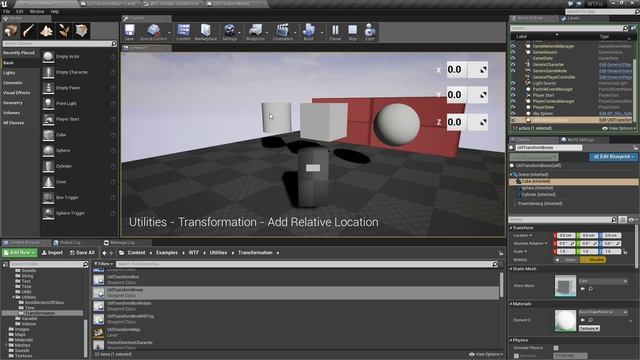The image size is (640, 360).
Task: Open the Textures dropdown under Materials
Action: (589, 328)
